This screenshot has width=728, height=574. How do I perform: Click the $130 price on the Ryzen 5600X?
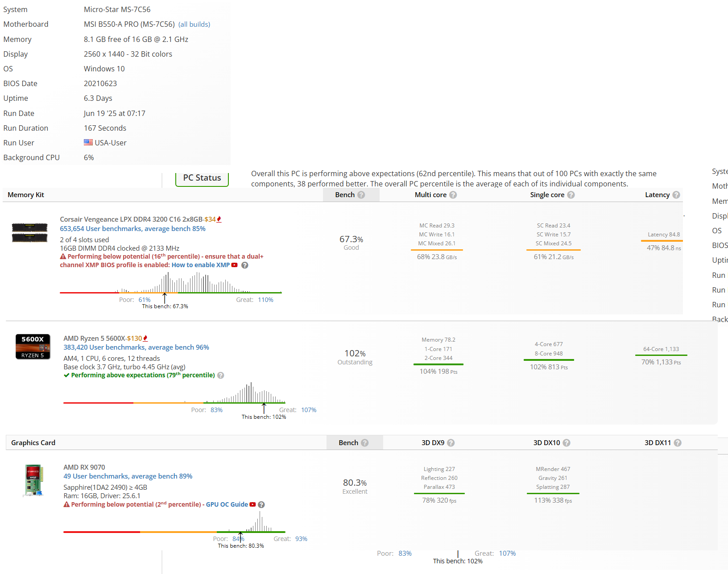pyautogui.click(x=134, y=338)
